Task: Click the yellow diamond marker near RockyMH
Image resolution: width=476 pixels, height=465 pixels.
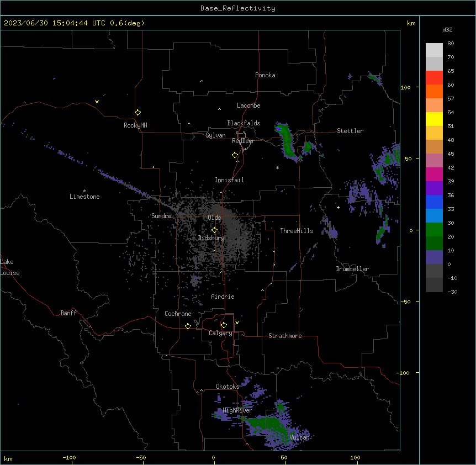Action: (x=137, y=112)
